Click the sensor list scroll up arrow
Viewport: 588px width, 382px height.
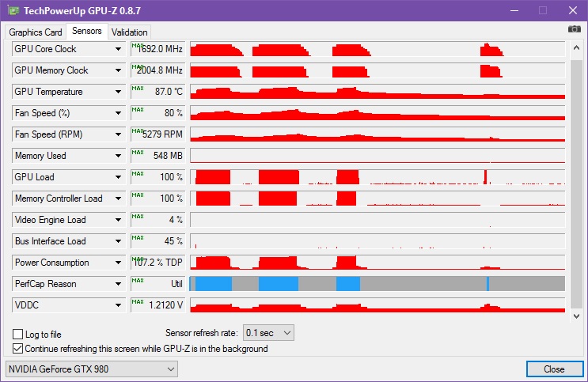[x=576, y=47]
